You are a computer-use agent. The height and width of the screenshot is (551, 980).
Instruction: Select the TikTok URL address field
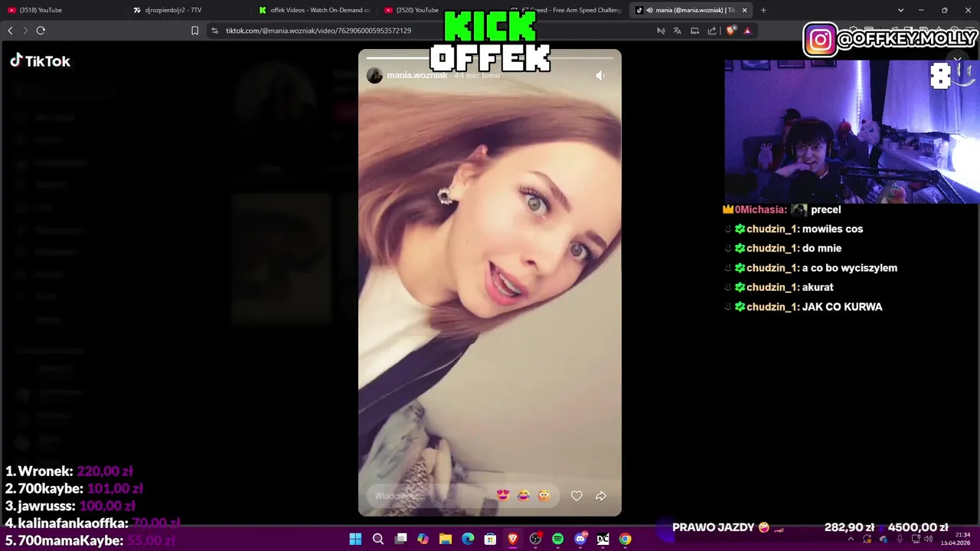click(318, 31)
